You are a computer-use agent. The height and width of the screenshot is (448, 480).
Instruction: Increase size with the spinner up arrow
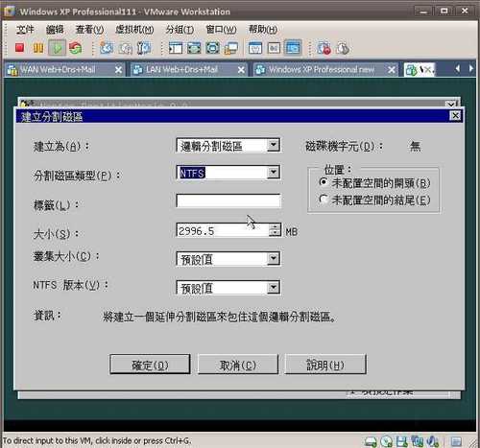(x=275, y=226)
